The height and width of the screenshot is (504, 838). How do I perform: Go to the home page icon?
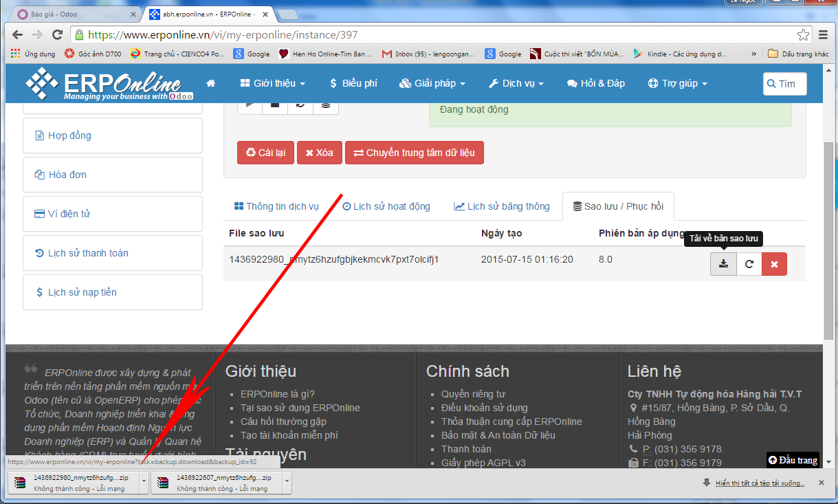pyautogui.click(x=211, y=83)
